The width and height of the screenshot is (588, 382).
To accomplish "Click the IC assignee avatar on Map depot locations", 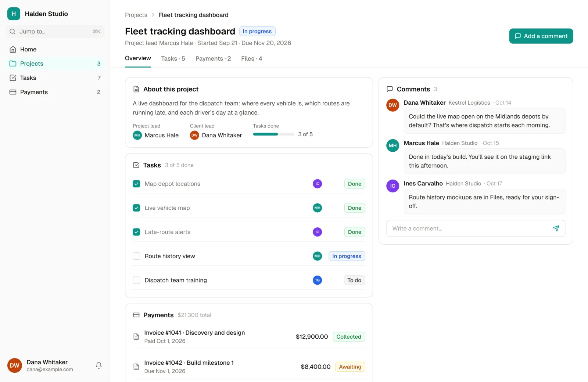I will tap(318, 184).
